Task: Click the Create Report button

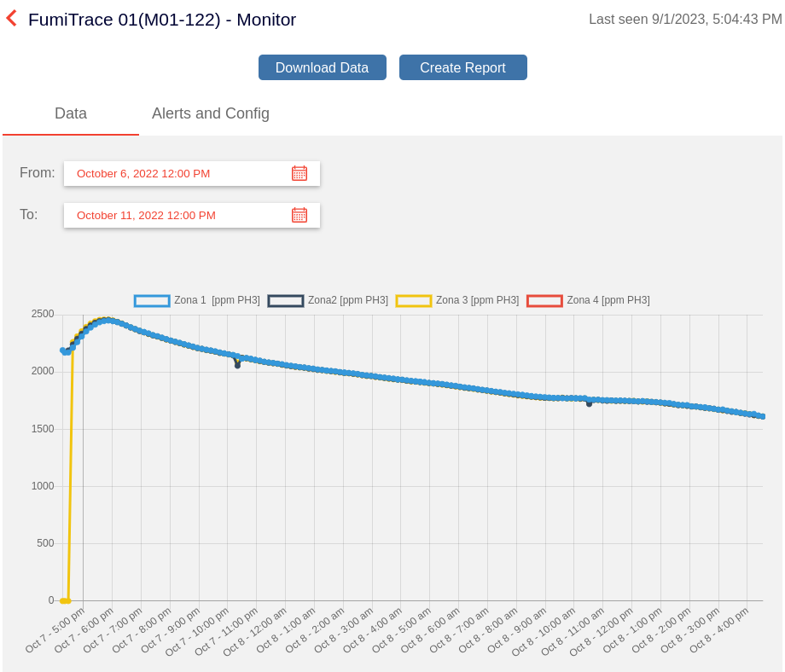Action: [462, 67]
